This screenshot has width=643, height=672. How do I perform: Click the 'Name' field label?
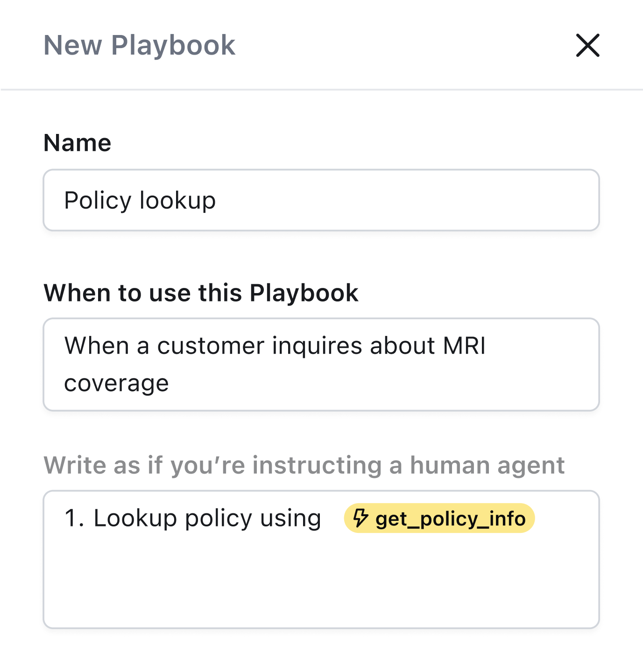(77, 143)
